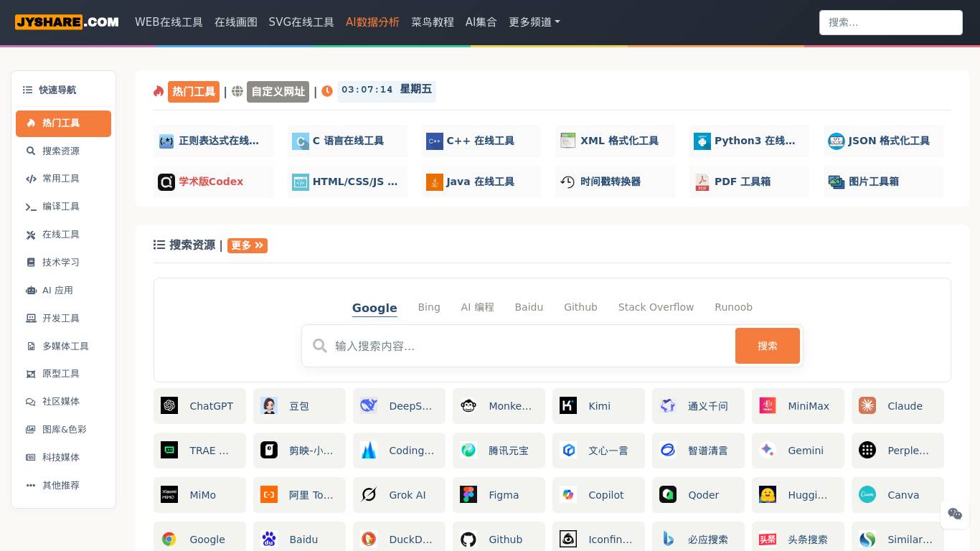The height and width of the screenshot is (551, 980).
Task: Open 正则表达式在线 tool link
Action: (213, 141)
